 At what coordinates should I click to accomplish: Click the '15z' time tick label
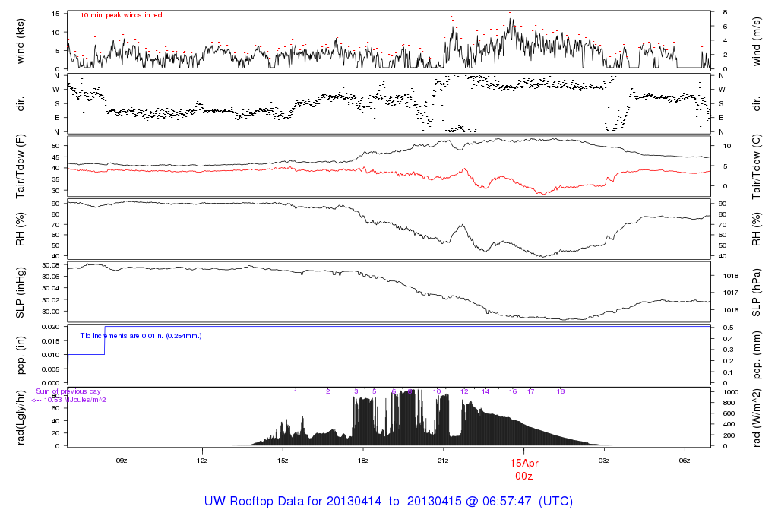(283, 461)
